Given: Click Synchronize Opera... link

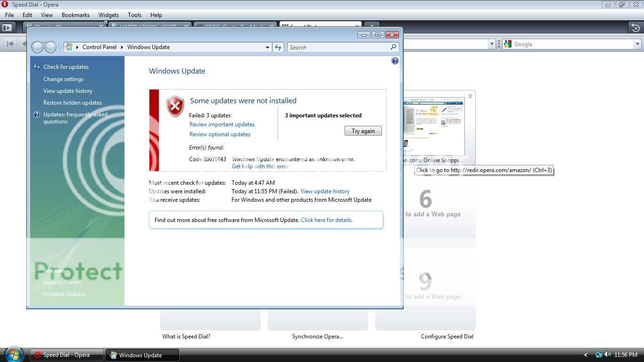Looking at the screenshot, I should pos(318,337).
